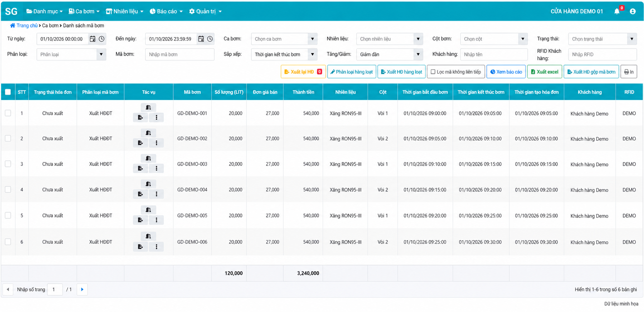The height and width of the screenshot is (312, 644).
Task: Go to previous page arrow
Action: click(8, 289)
